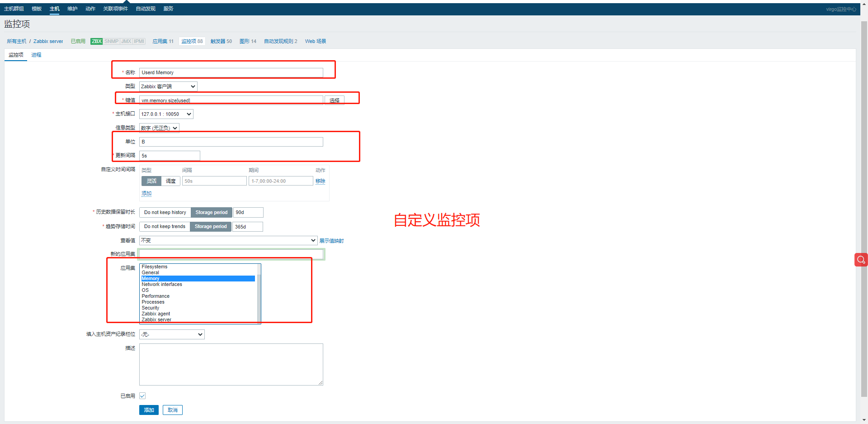The image size is (868, 424).
Task: Select 灵活 flexible interval type
Action: pos(151,181)
